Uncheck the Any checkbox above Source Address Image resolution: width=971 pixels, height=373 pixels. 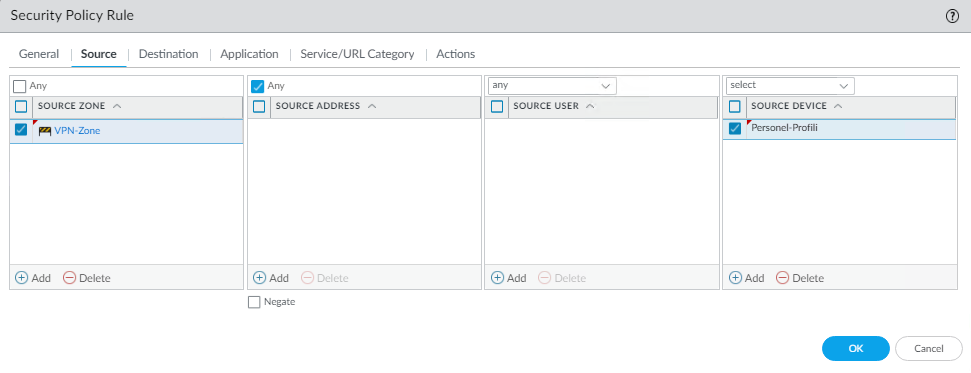coord(258,86)
